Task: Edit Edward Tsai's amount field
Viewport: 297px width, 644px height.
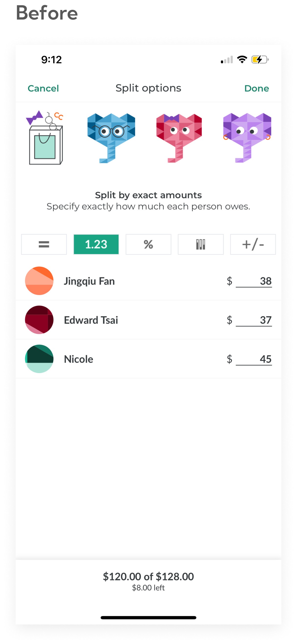Action: pos(254,320)
